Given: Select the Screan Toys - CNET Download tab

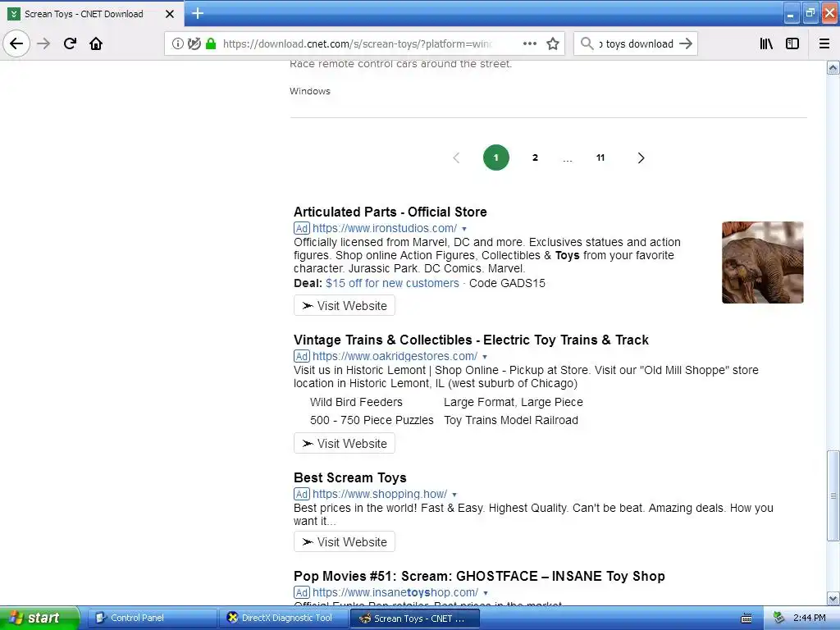Looking at the screenshot, I should (x=91, y=14).
